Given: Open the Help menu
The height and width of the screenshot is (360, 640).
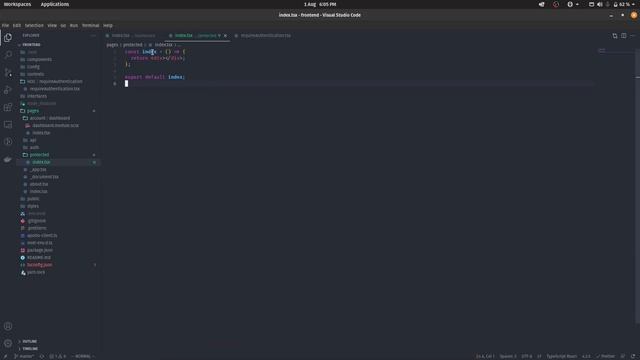Looking at the screenshot, I should point(108,25).
